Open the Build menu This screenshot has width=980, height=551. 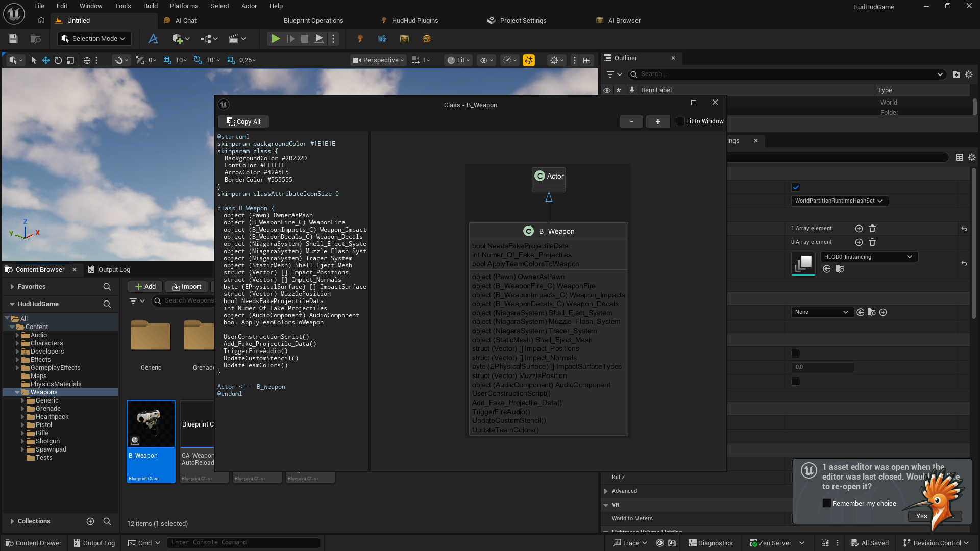click(150, 6)
